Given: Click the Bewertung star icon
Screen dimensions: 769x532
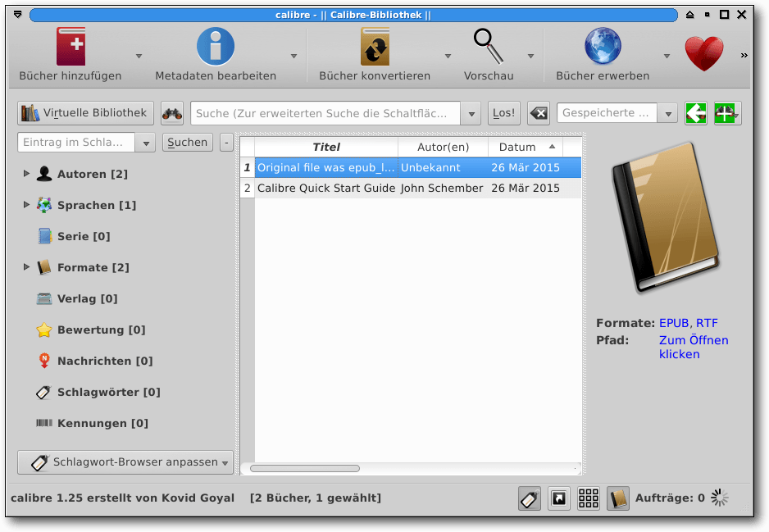Looking at the screenshot, I should 44,330.
